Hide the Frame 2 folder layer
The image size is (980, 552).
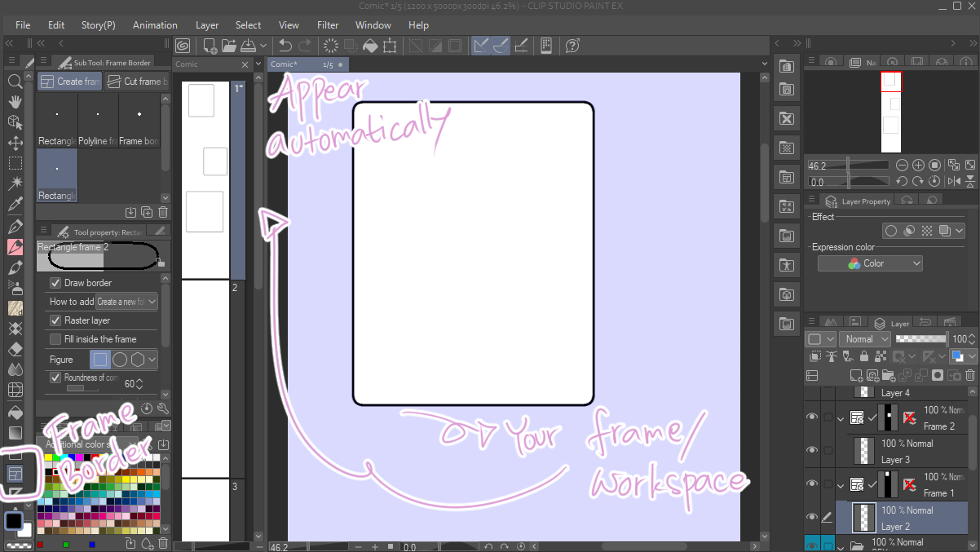coord(812,417)
